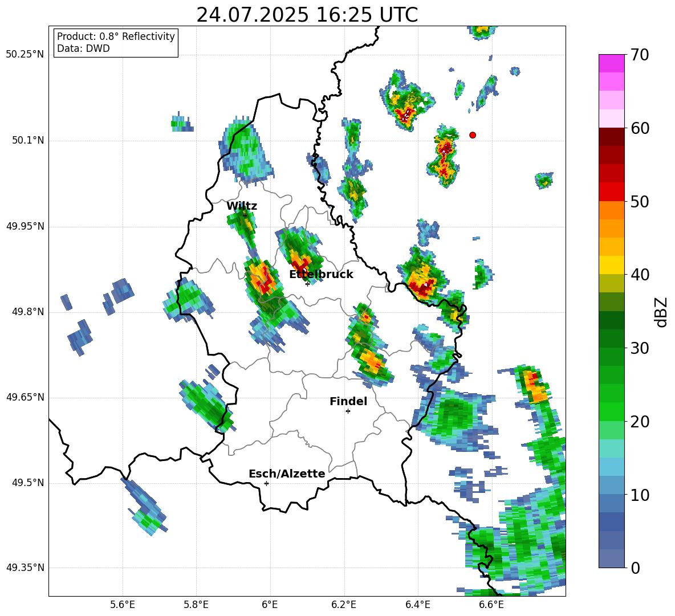Click the 49.5°N latitude axis label

pyautogui.click(x=28, y=483)
